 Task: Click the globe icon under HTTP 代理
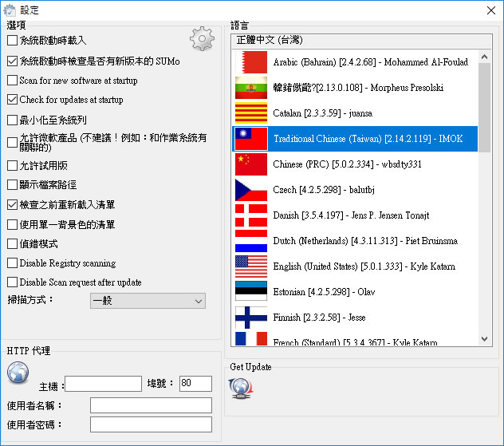point(18,373)
